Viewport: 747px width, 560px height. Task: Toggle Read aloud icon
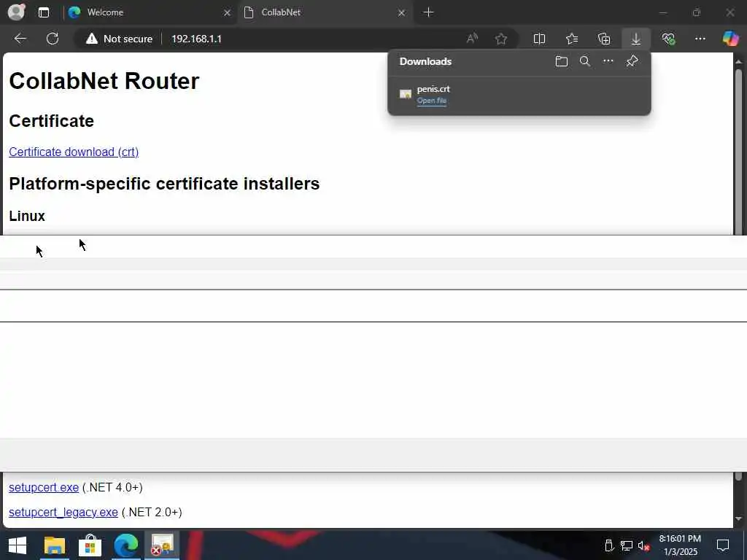click(x=472, y=39)
